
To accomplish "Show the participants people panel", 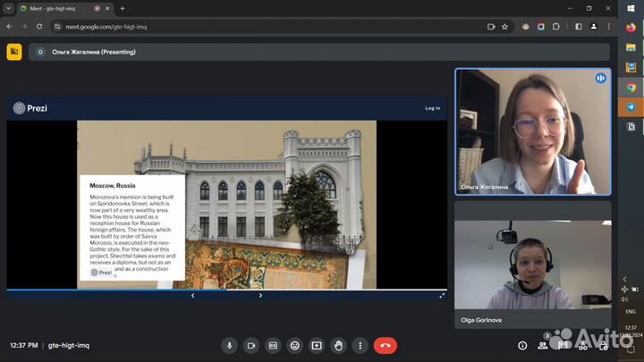I will [543, 346].
